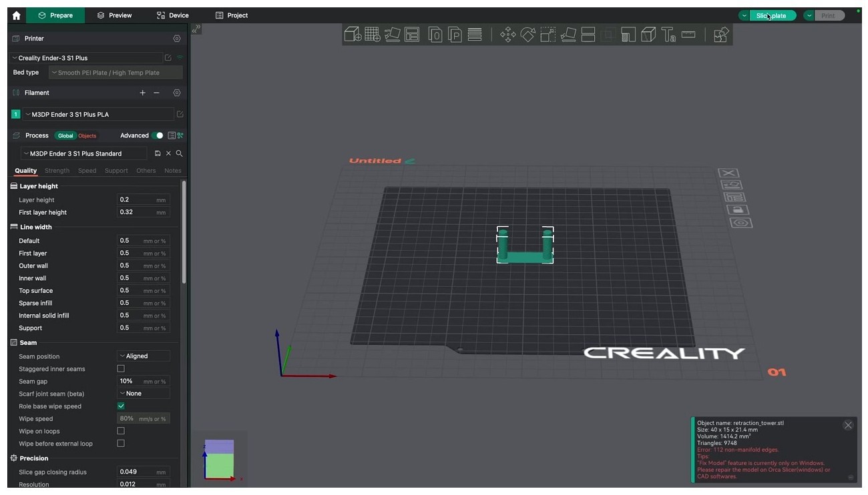The image size is (868, 495).
Task: Click the Split to parts icon
Action: (x=455, y=34)
